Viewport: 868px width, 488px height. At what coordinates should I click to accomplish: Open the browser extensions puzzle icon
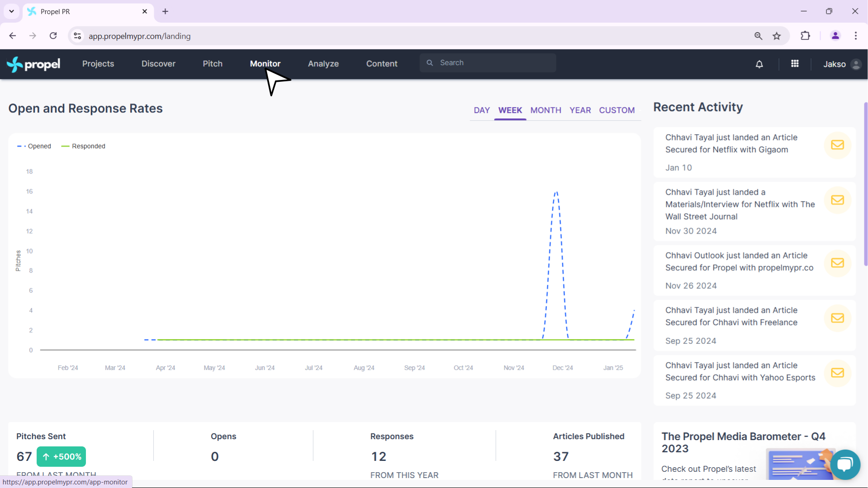tap(805, 36)
